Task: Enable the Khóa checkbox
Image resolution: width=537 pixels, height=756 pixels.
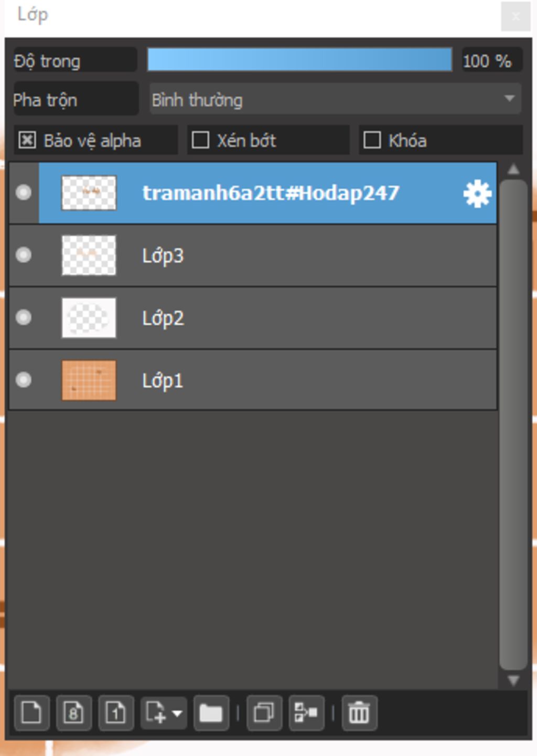Action: 372,140
